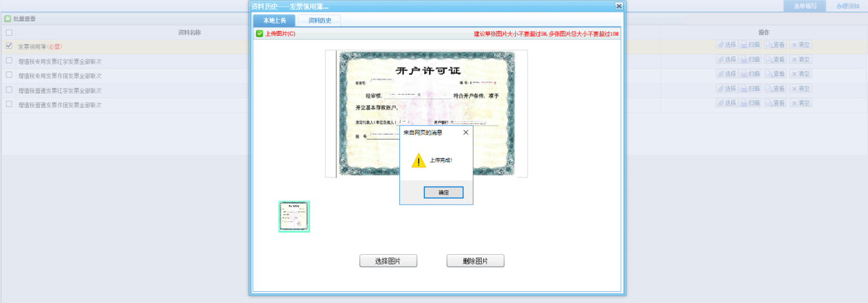Click the 增值税专用发票红字发票全部联次 row name
This screenshot has width=868, height=303.
click(x=60, y=61)
